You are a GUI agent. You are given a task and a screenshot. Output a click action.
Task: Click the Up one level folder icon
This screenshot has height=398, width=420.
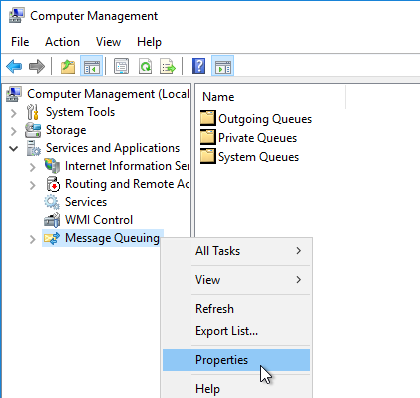[x=68, y=66]
